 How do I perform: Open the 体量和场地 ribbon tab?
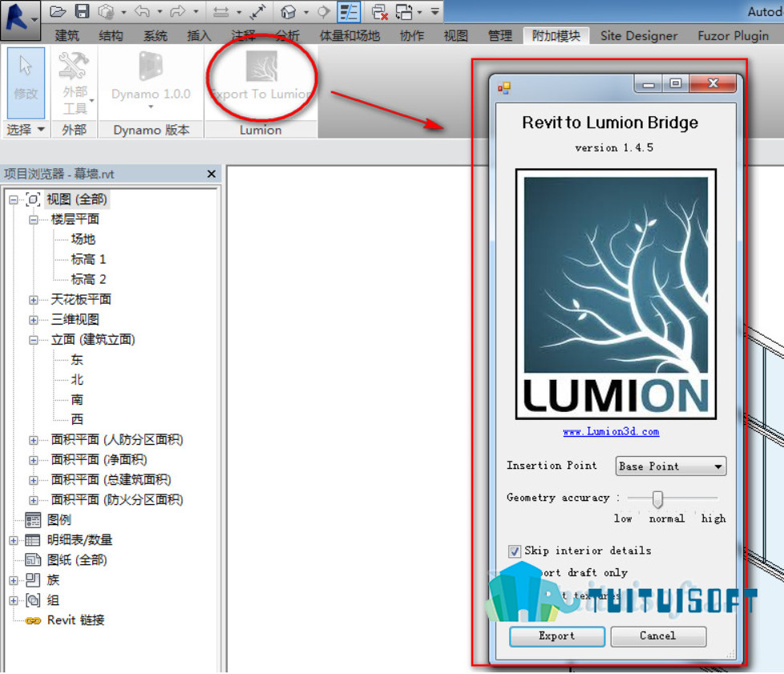tap(350, 36)
